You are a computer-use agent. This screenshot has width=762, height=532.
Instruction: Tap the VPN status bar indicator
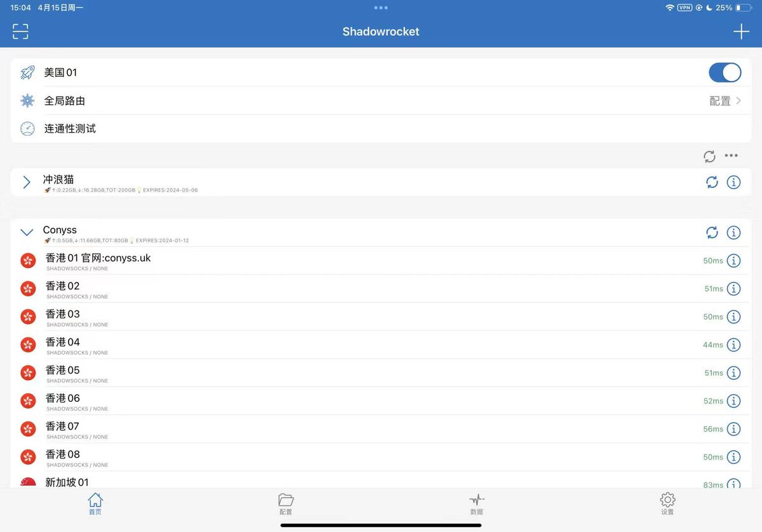685,8
